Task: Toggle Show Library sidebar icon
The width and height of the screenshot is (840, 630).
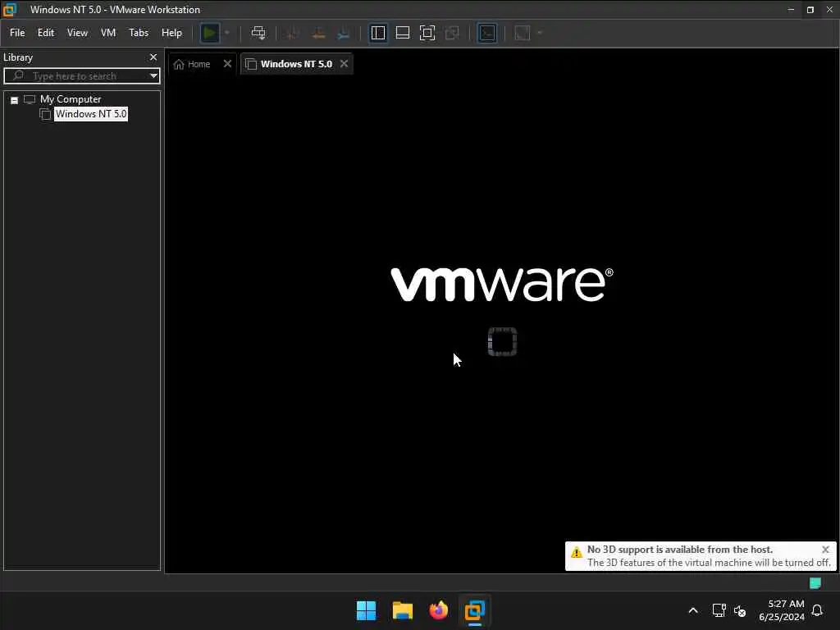Action: 378,33
